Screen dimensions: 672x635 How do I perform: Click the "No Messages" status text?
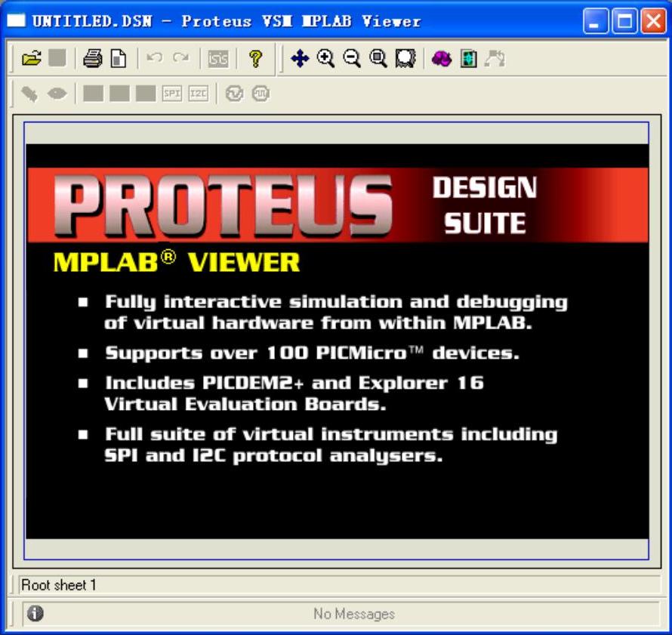tap(354, 614)
